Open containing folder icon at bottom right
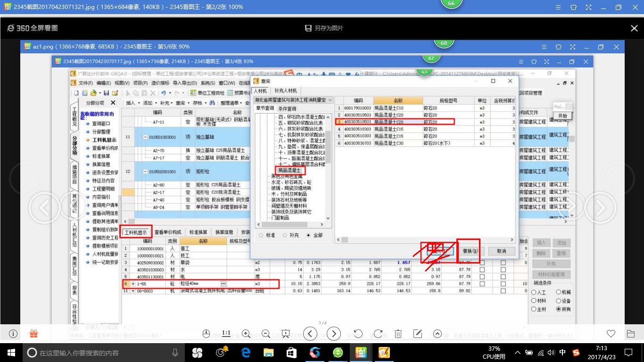644x362 pixels. [631, 334]
